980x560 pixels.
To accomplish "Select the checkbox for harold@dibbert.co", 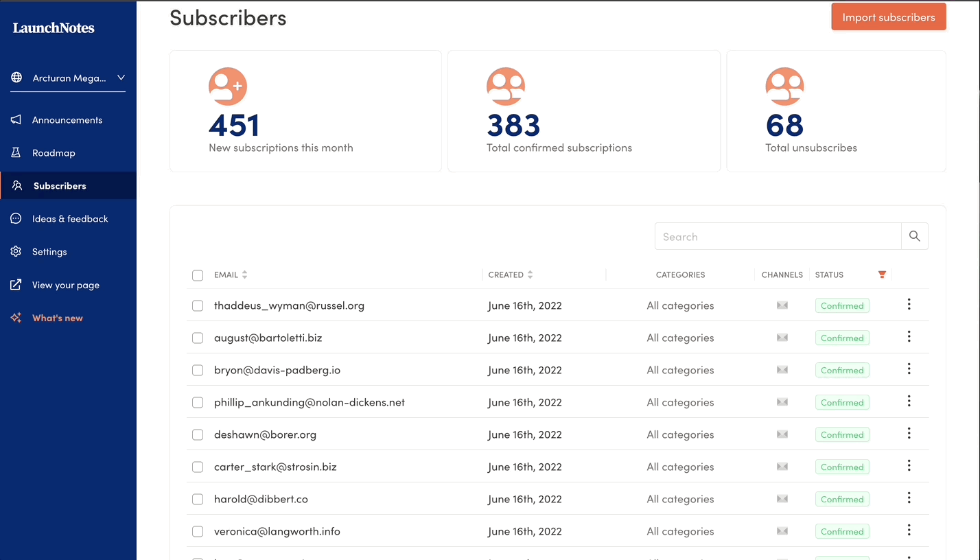I will click(198, 499).
